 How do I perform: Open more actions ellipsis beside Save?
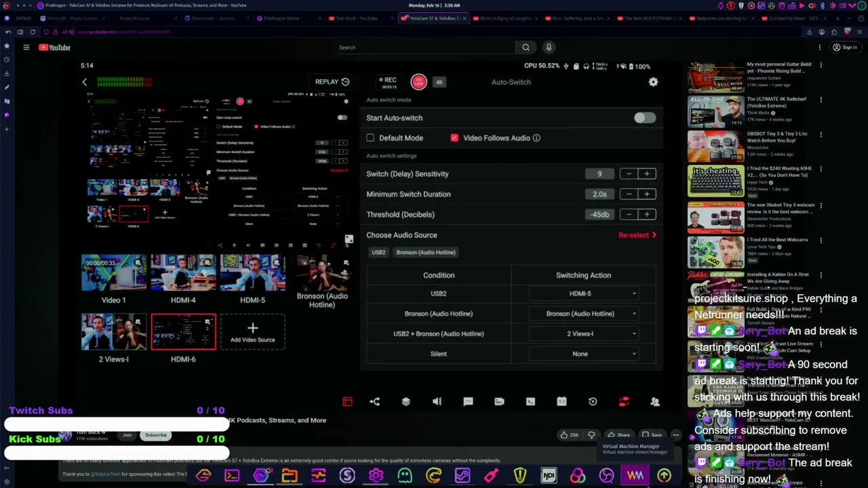(675, 435)
